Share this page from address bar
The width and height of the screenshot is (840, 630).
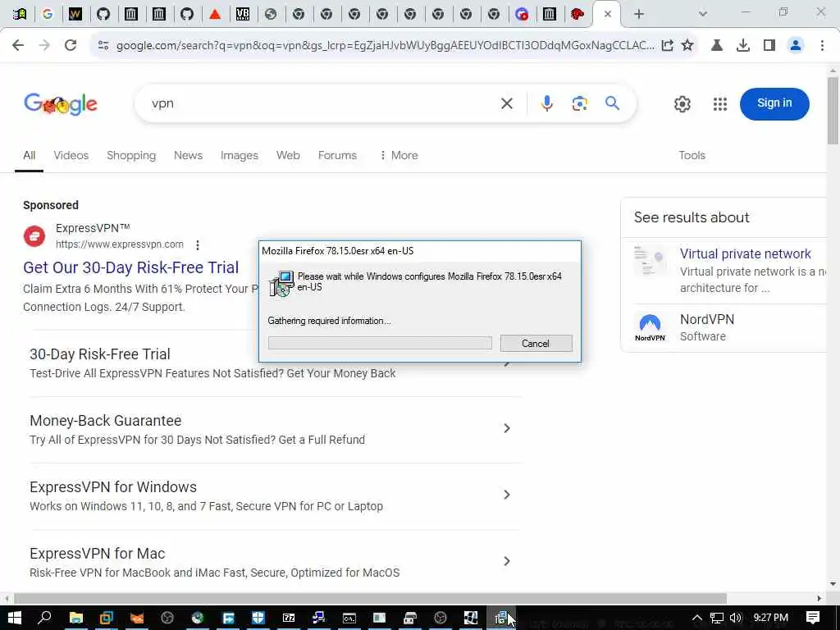tap(667, 46)
